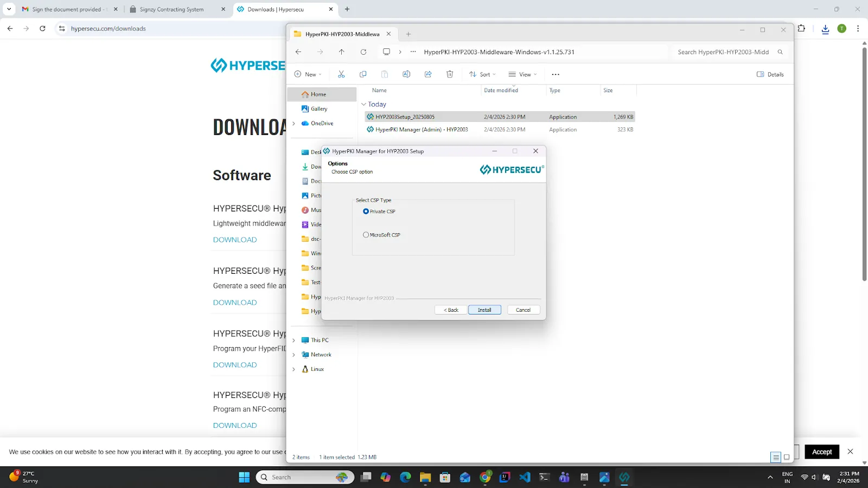Image resolution: width=868 pixels, height=488 pixels.
Task: Accept cookies on the Hypersecu page
Action: pos(822,452)
